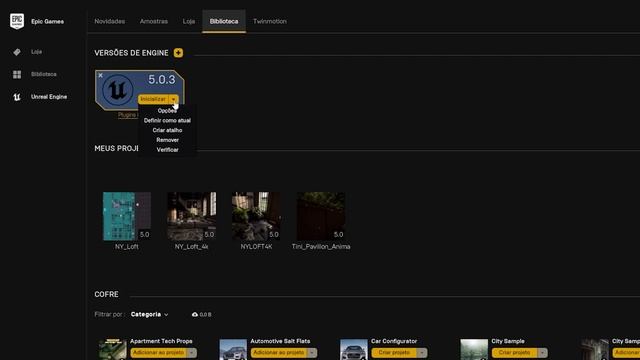
Task: Click the Apartment Tech Props thumbnail
Action: (x=113, y=349)
